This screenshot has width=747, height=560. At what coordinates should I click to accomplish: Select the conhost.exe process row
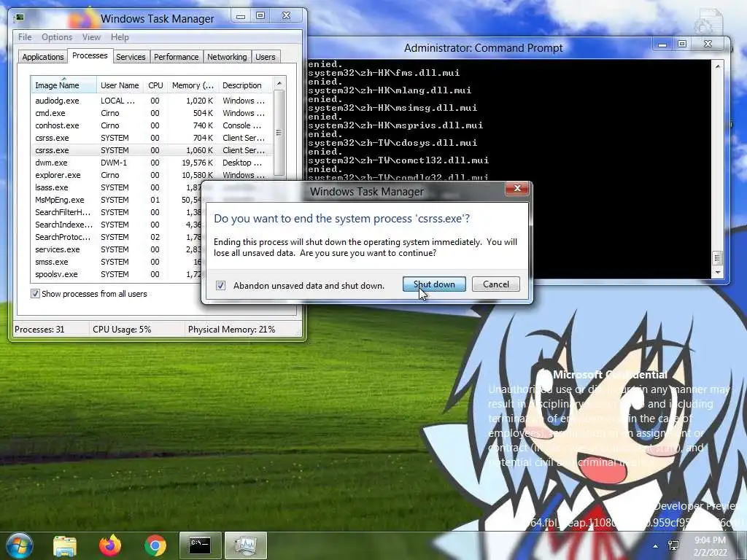152,125
